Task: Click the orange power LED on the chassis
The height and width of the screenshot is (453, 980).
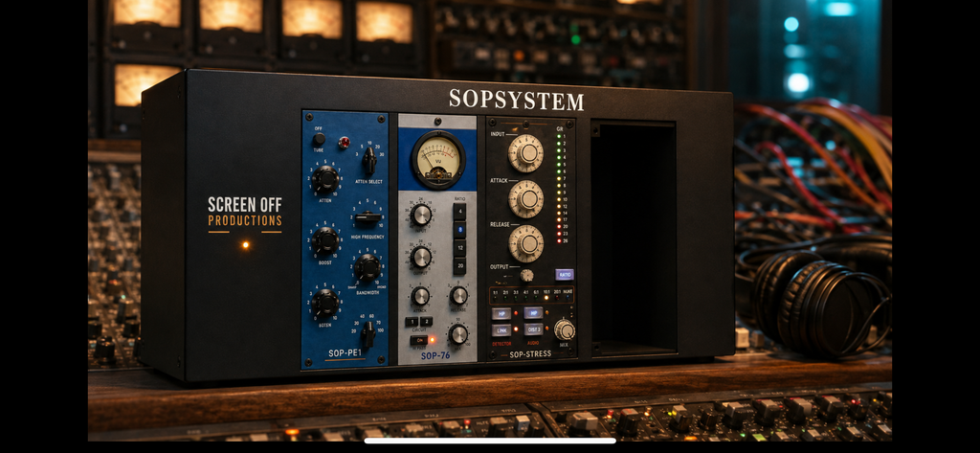Action: (x=246, y=245)
